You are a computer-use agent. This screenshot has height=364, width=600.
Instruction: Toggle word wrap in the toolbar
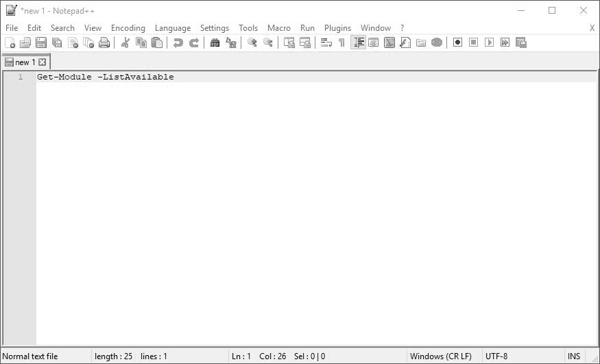click(x=326, y=43)
